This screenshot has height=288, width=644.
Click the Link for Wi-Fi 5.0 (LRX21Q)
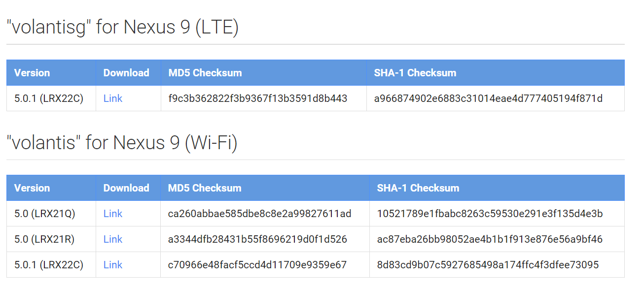coord(112,214)
